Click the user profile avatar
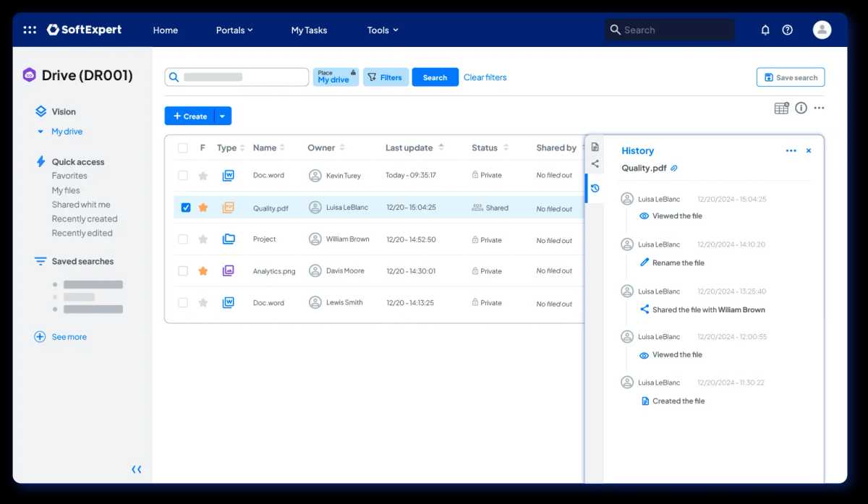 tap(822, 30)
